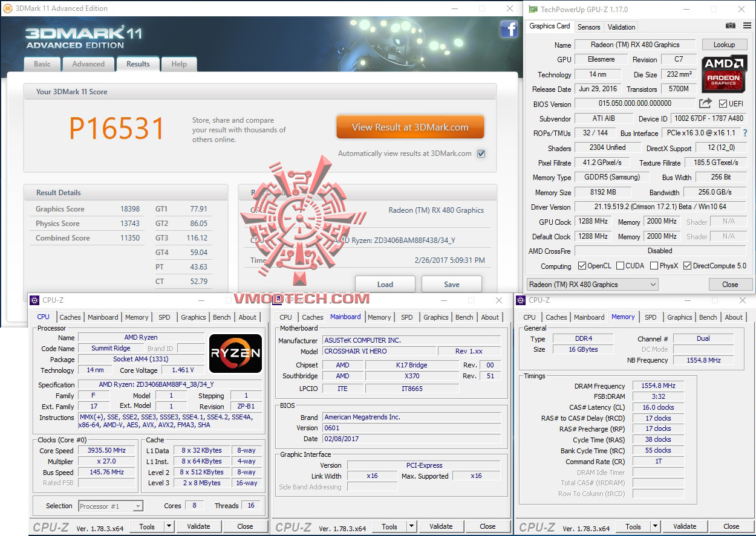Open the Processor #1 selection dropdown

coord(137,505)
